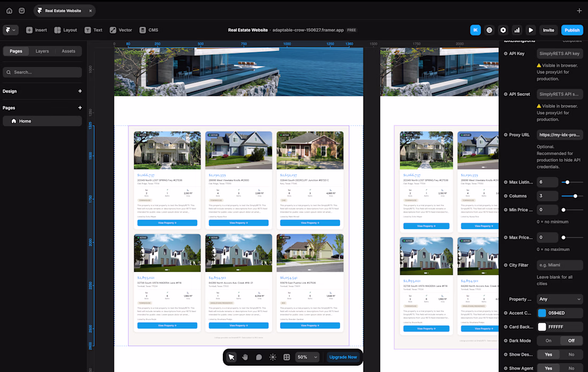
Task: Add a new tab with plus icon
Action: coord(579,11)
